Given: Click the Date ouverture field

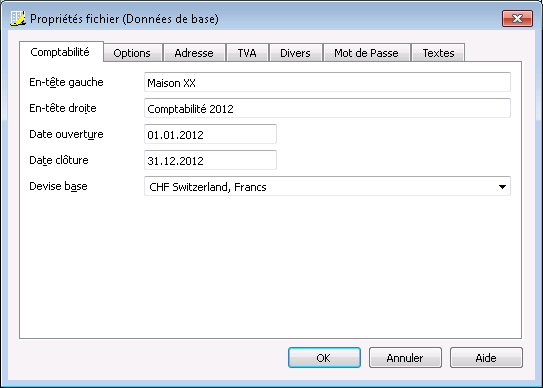Looking at the screenshot, I should pyautogui.click(x=210, y=134).
